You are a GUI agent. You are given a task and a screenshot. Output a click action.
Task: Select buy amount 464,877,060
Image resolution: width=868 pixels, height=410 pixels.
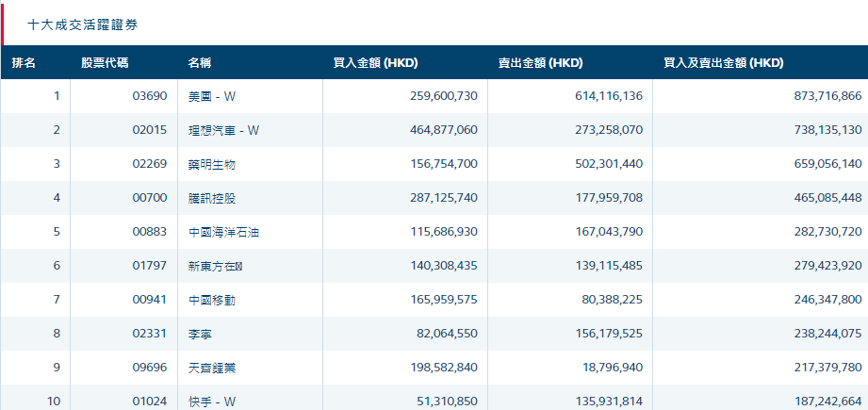click(x=444, y=130)
